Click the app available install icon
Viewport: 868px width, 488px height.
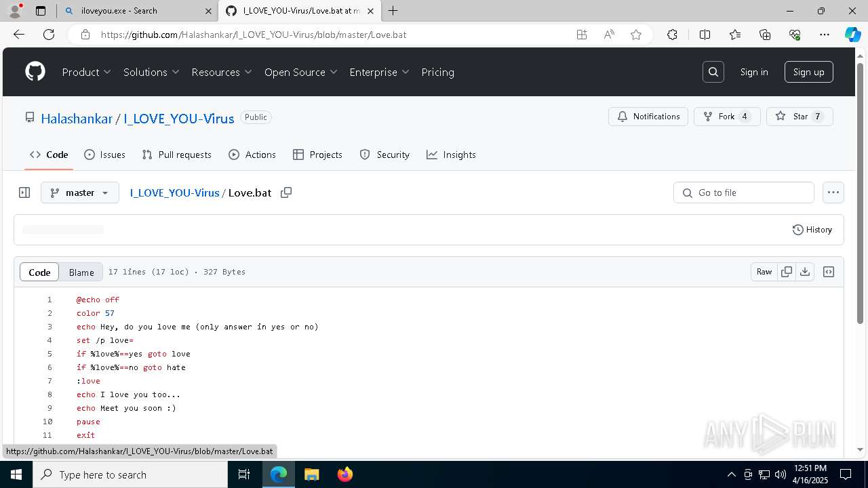coord(582,35)
